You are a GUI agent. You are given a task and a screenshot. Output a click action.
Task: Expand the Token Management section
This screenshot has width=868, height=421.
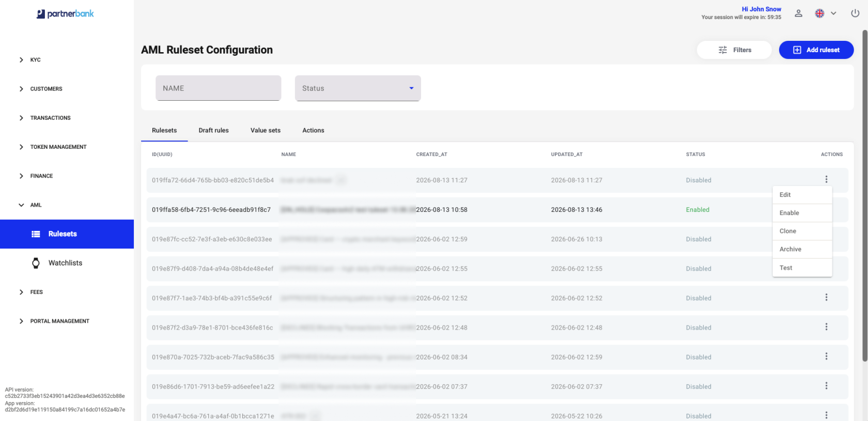coord(21,147)
